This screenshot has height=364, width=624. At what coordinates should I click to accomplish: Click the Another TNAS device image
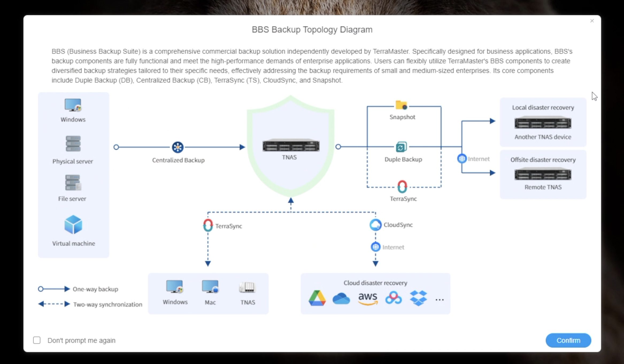pos(543,123)
